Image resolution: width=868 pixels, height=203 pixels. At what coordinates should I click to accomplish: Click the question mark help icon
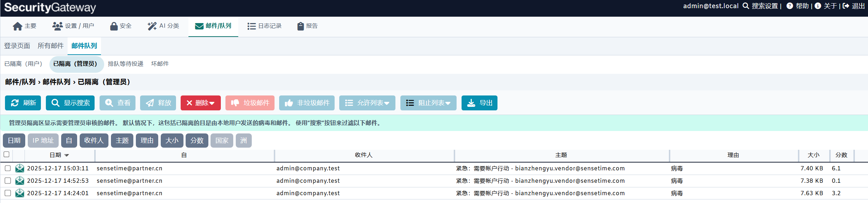click(x=790, y=6)
